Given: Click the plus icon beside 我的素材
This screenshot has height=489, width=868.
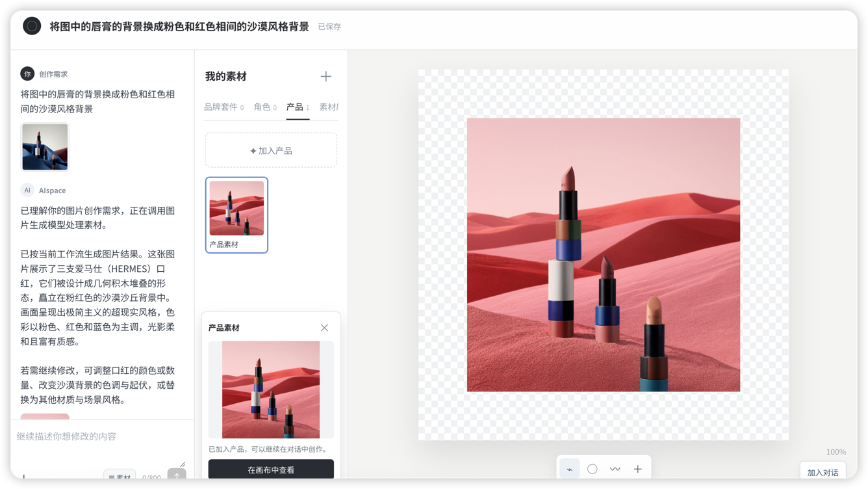Looking at the screenshot, I should click(x=326, y=77).
